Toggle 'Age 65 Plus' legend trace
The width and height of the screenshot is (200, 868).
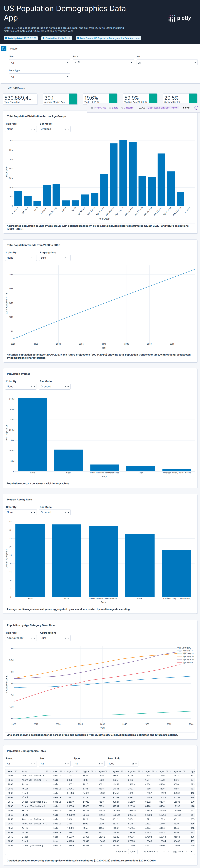coord(187,663)
